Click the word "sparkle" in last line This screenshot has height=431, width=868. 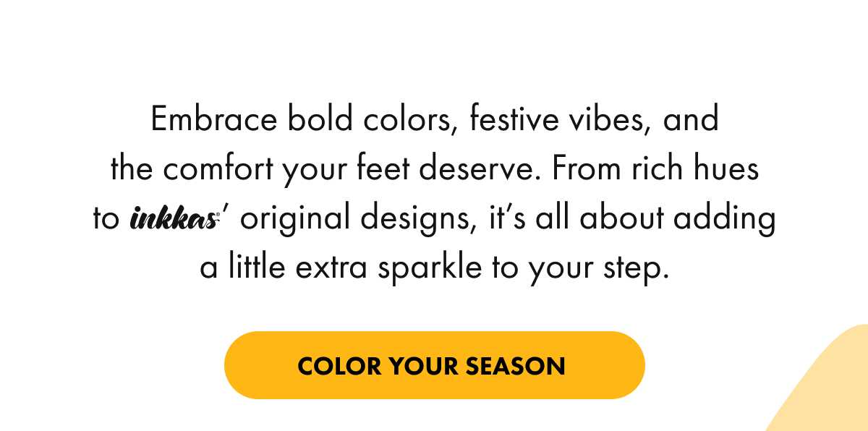(427, 268)
